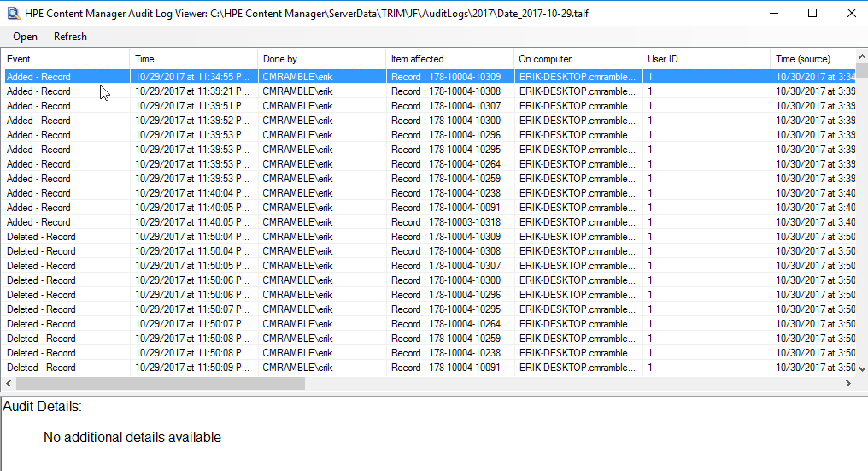The height and width of the screenshot is (471, 868).
Task: Select the Deleted row for Record 178-10004-10264
Action: 429,324
